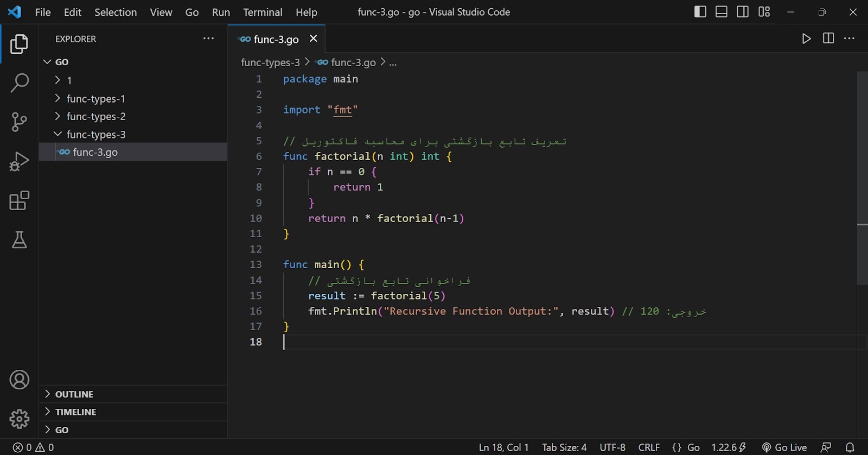This screenshot has width=868, height=455.
Task: Click the factorial function name on line 6
Action: (x=342, y=156)
